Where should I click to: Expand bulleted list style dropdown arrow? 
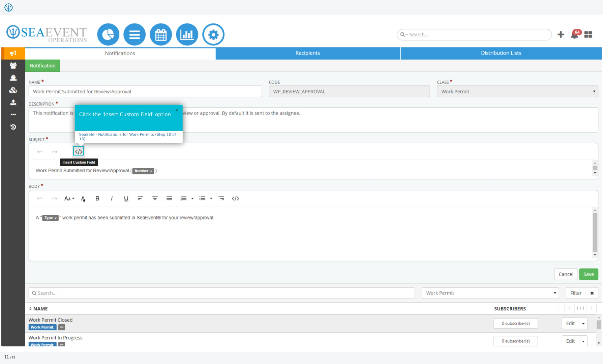tap(211, 199)
